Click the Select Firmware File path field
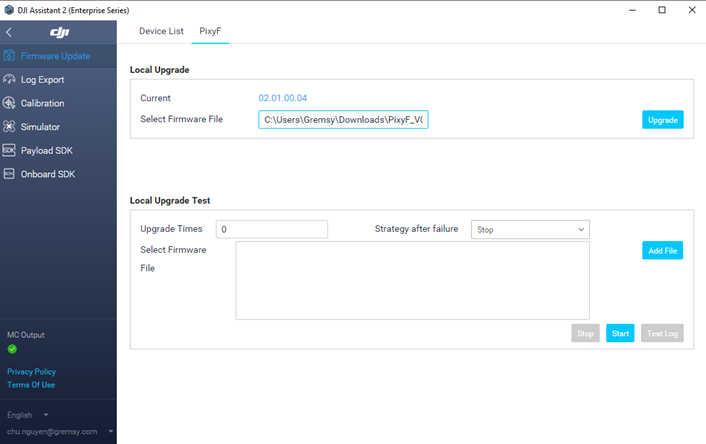 tap(343, 120)
